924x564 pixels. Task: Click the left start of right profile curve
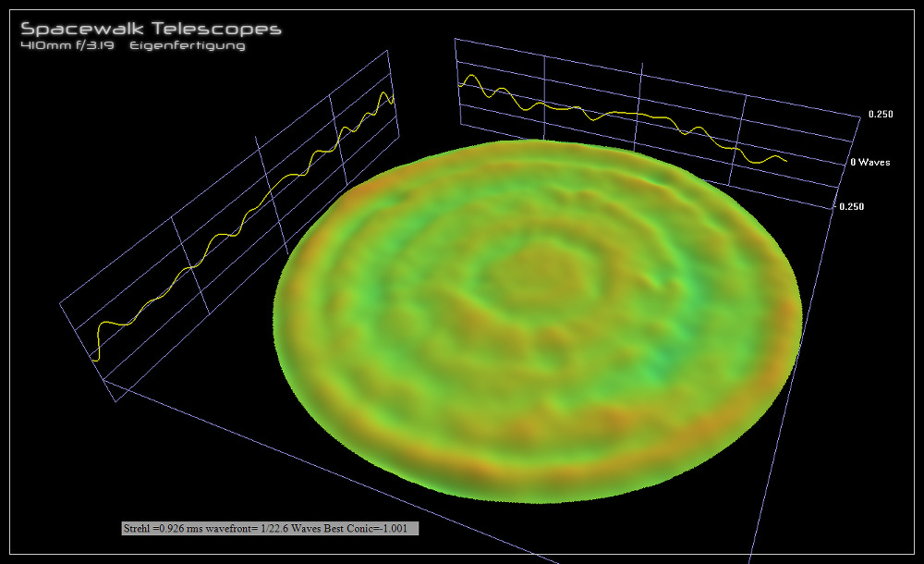(461, 84)
